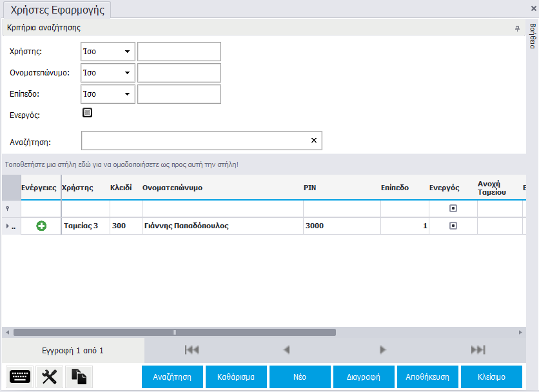This screenshot has height=392, width=539.
Task: Go to the previous record arrow
Action: pos(287,350)
